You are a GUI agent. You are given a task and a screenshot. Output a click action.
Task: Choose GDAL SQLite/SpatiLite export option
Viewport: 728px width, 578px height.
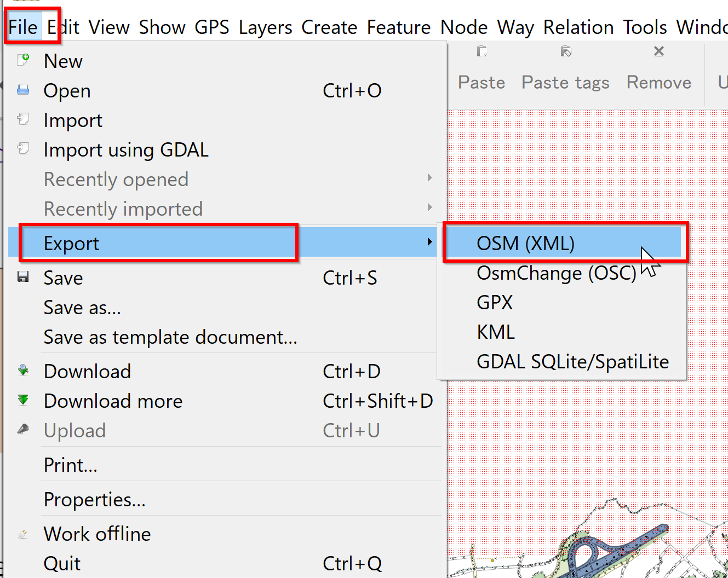click(x=572, y=362)
